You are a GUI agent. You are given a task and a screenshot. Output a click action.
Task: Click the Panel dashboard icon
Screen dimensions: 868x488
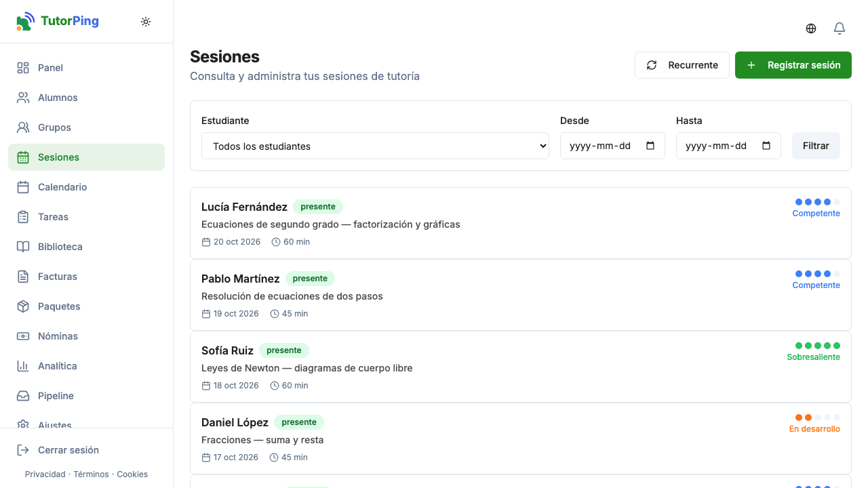[x=23, y=68]
